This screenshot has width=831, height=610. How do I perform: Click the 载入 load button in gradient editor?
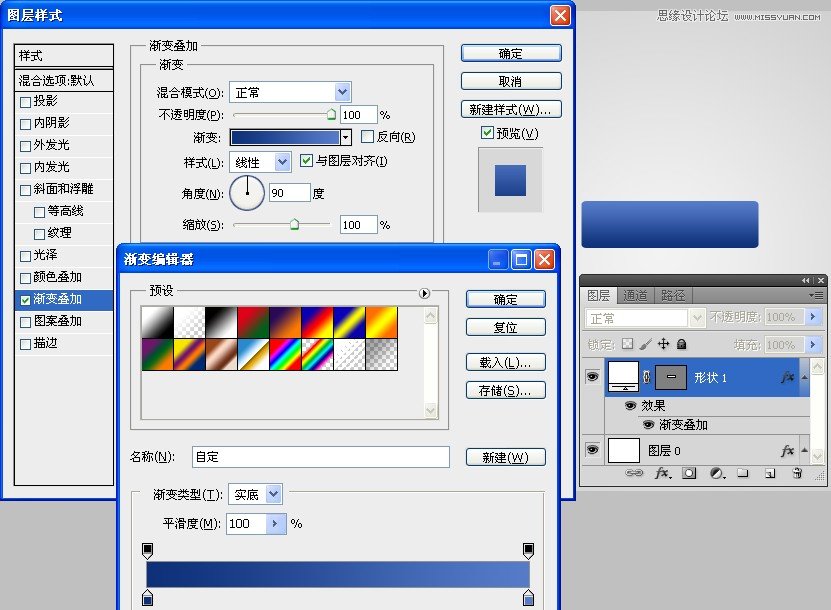[x=505, y=363]
